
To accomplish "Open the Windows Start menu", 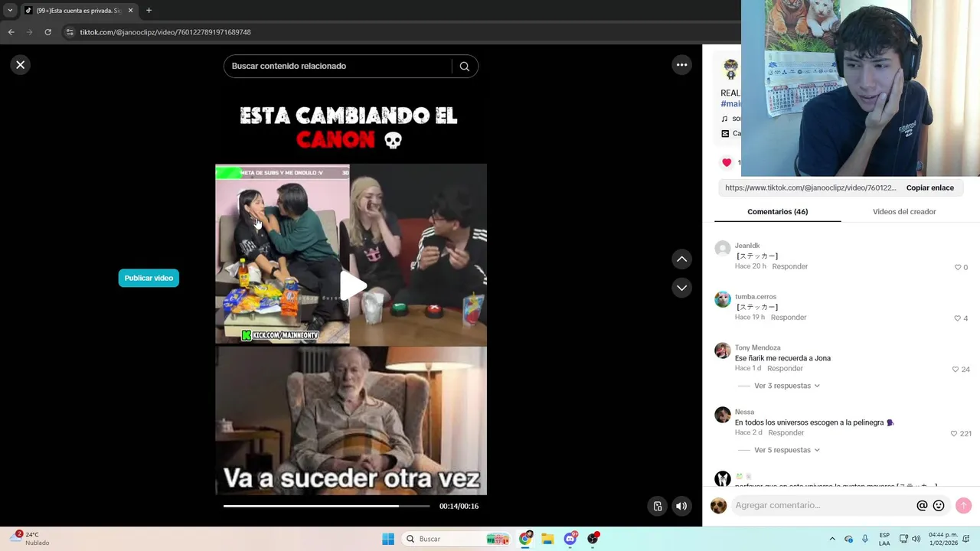I will [388, 539].
